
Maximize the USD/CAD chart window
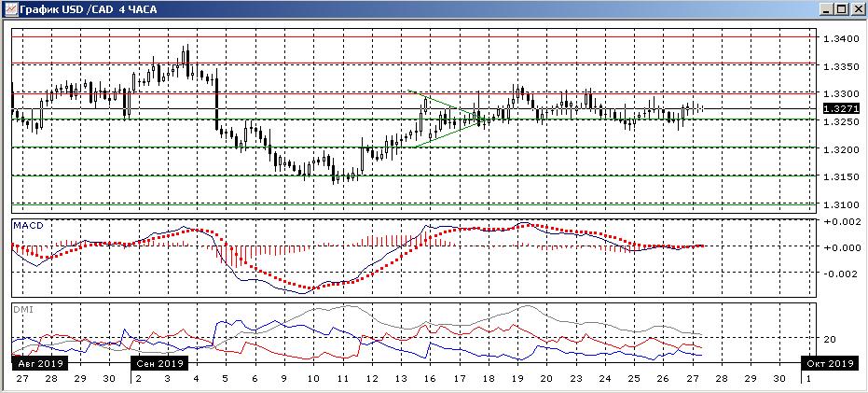point(842,8)
